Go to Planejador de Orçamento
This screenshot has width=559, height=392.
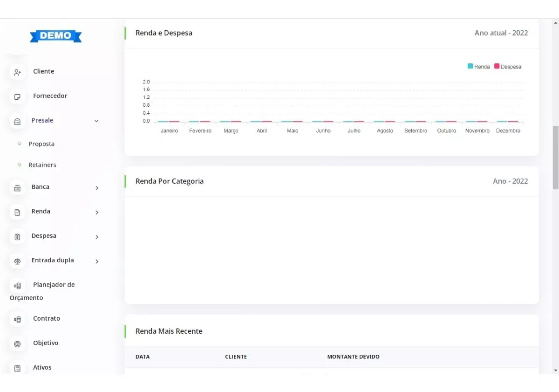pyautogui.click(x=54, y=285)
